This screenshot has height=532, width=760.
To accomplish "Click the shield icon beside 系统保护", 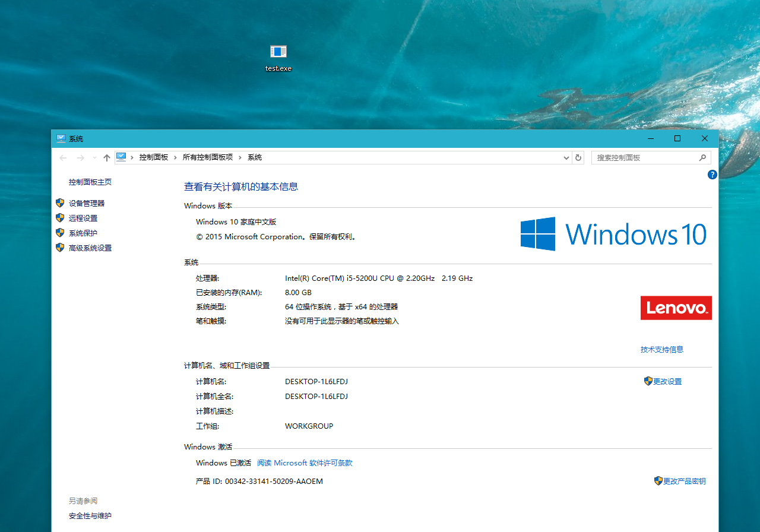I will tap(60, 233).
